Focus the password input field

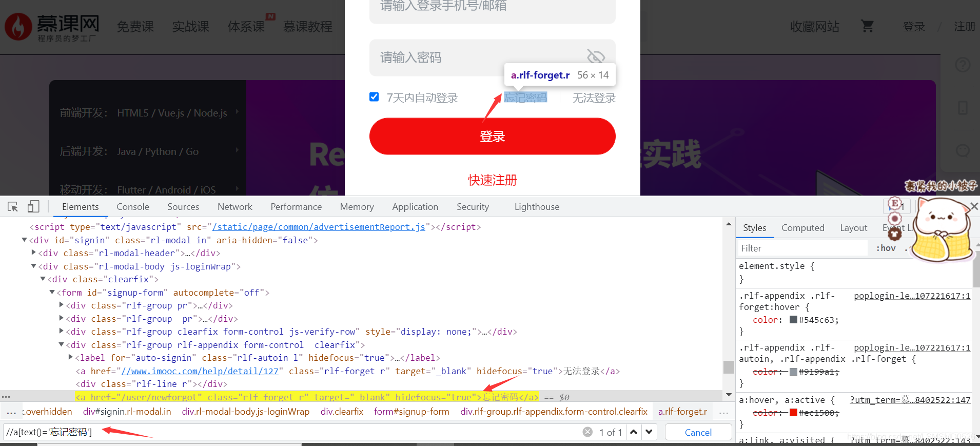[x=492, y=57]
